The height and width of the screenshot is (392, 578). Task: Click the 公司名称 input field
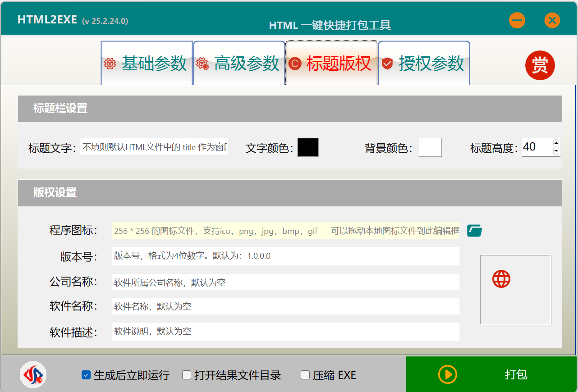[x=286, y=283]
